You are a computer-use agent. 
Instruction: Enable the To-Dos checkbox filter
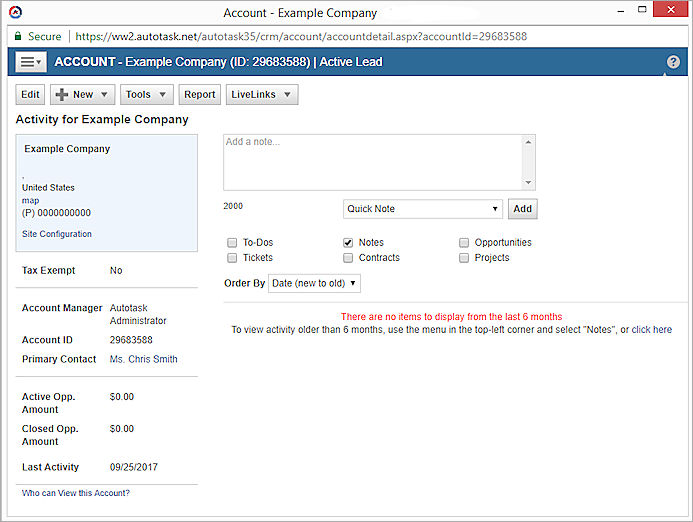tap(232, 243)
